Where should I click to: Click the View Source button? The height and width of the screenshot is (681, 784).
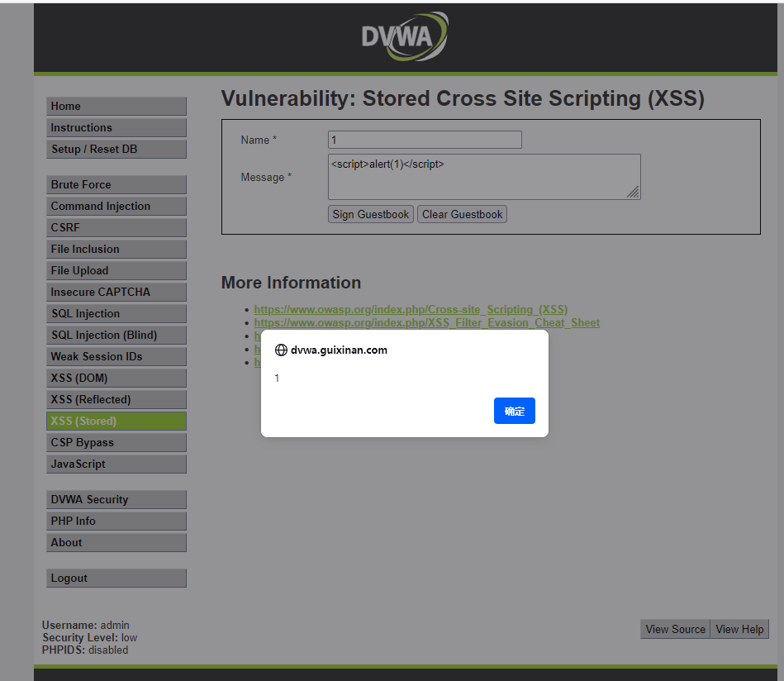675,629
